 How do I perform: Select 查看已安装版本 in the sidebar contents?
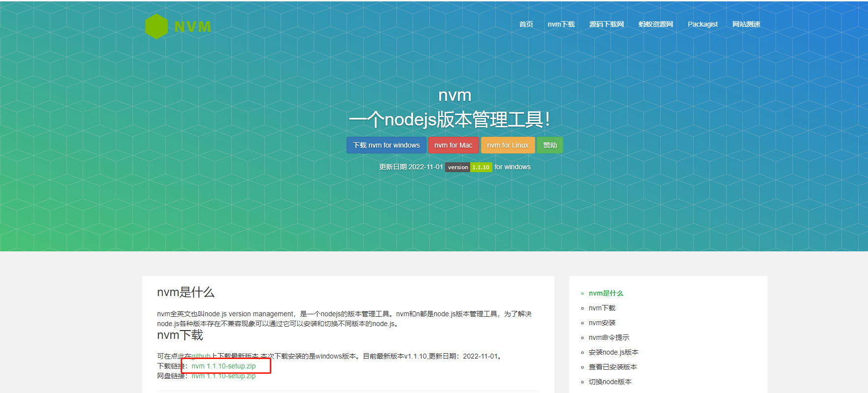pyautogui.click(x=613, y=367)
